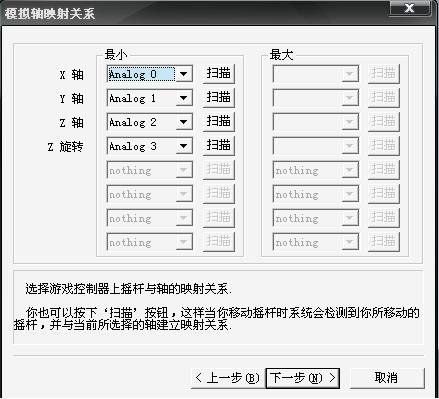Viewport: 439px width, 399px height.
Task: Cancel the wizard with 取消 button
Action: [386, 378]
